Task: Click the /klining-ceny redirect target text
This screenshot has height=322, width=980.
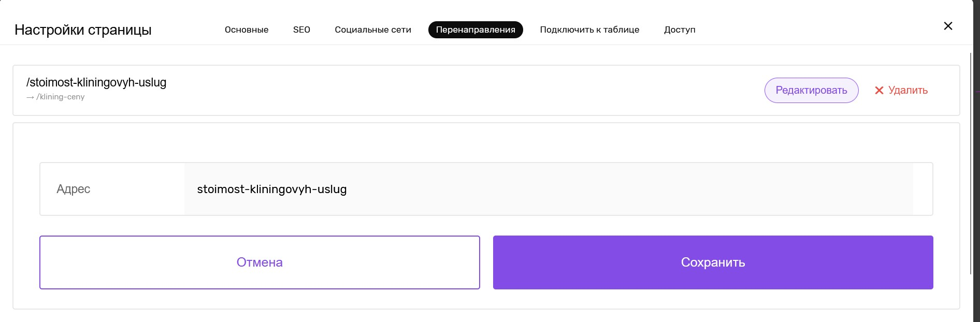Action: click(x=61, y=97)
